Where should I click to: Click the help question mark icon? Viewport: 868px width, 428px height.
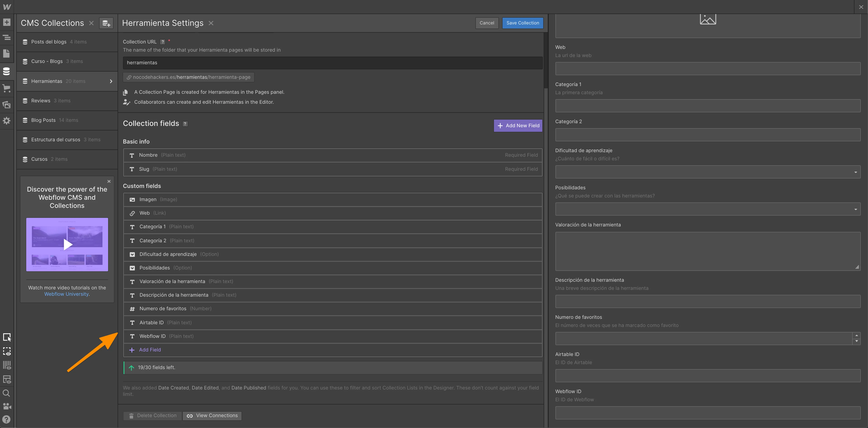pyautogui.click(x=6, y=419)
